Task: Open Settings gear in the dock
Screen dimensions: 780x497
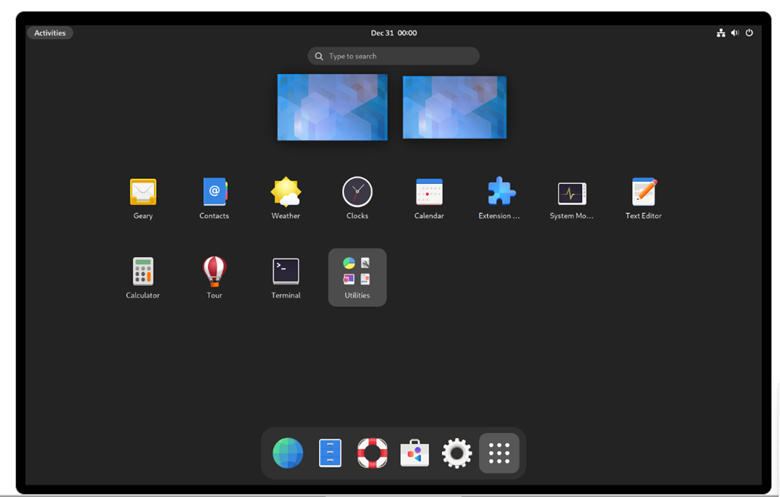Action: tap(457, 453)
